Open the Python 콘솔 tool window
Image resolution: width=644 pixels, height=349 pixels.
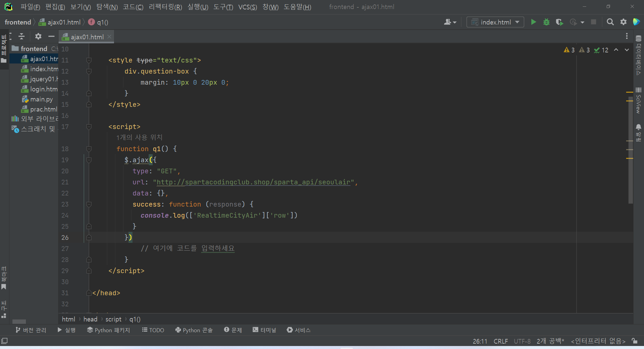tap(194, 330)
